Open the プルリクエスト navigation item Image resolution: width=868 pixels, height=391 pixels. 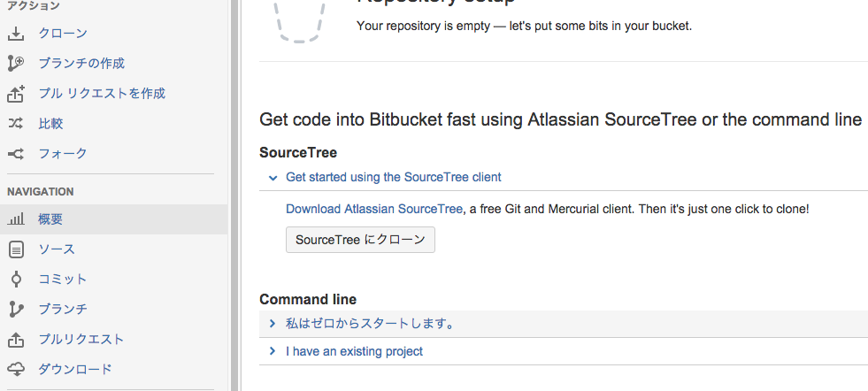81,340
